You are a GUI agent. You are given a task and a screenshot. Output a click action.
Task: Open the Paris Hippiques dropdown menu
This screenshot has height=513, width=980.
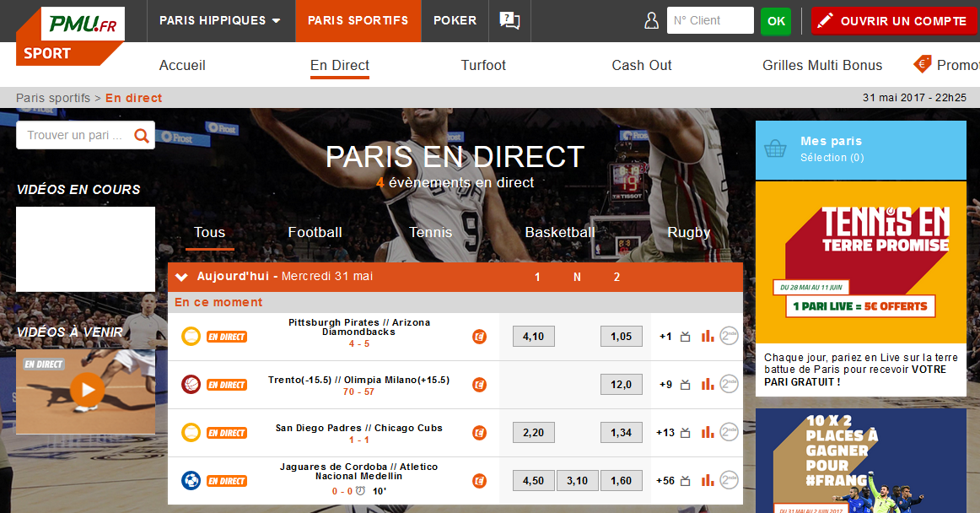220,20
